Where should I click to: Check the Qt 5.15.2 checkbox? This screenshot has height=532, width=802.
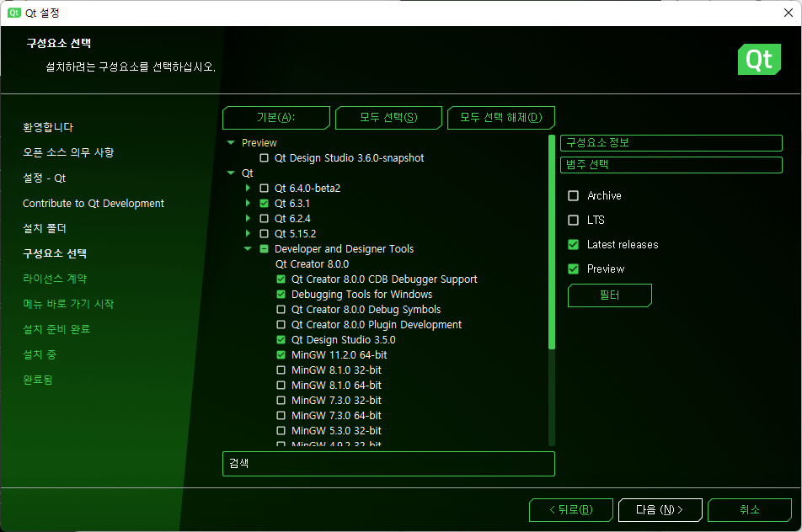click(x=264, y=233)
